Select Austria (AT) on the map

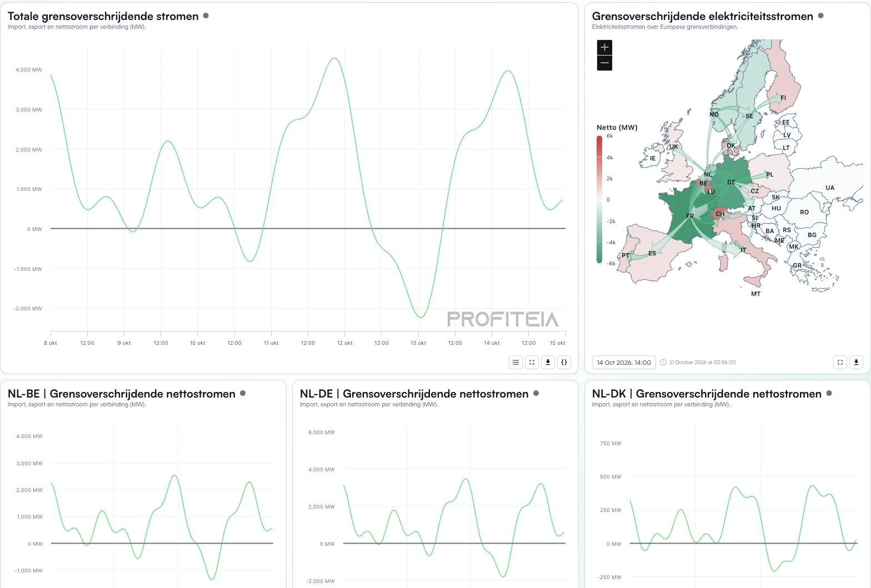752,209
